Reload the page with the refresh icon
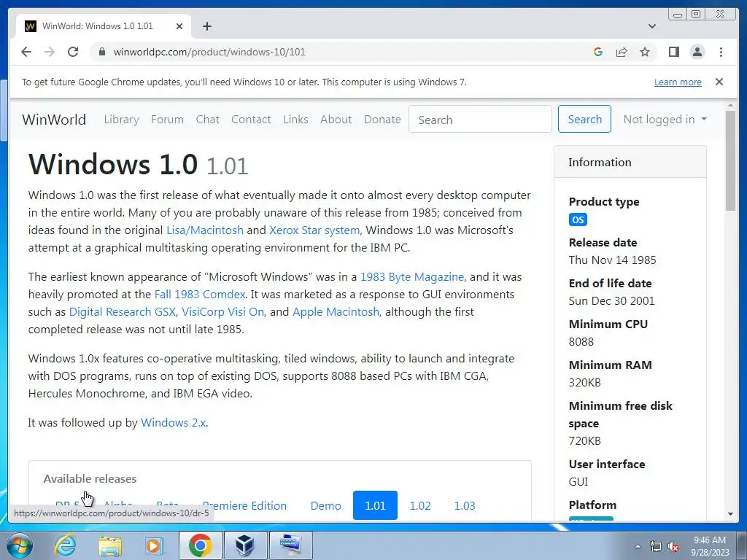The height and width of the screenshot is (560, 747). tap(73, 52)
